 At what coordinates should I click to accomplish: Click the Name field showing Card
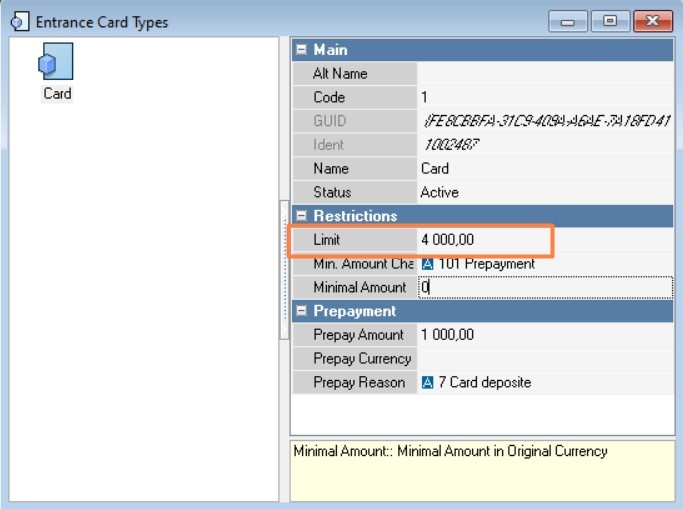545,169
